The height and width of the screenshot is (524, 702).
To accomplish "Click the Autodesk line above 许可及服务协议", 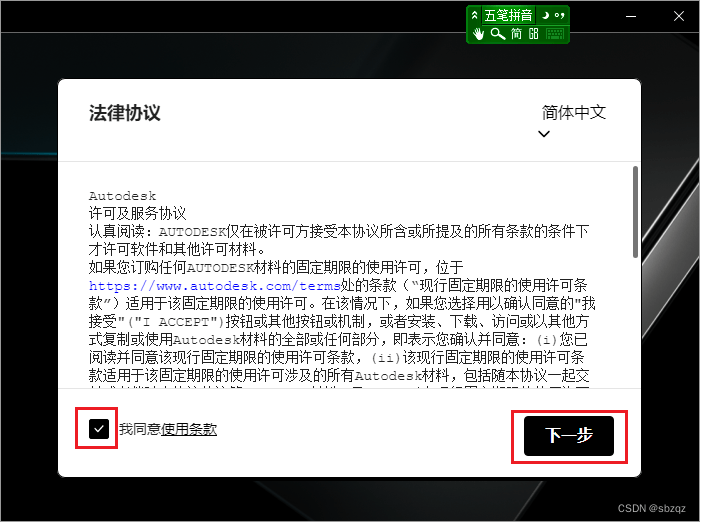I will click(123, 197).
